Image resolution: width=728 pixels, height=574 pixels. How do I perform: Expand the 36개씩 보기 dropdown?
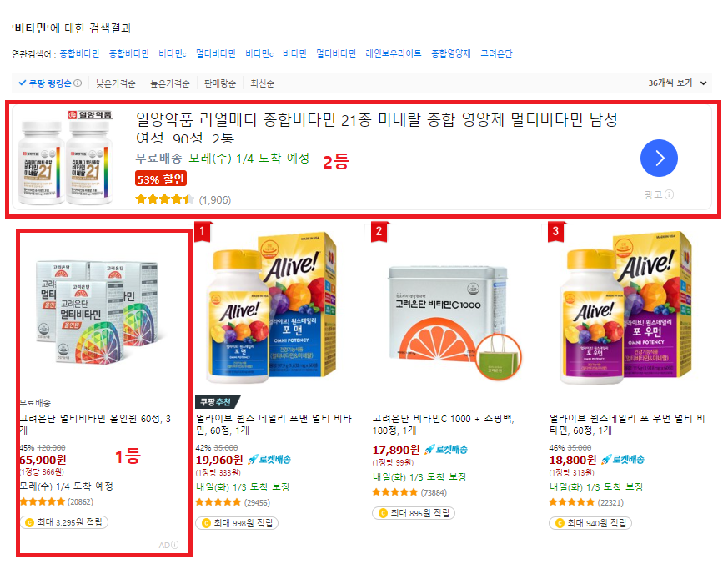tap(677, 83)
